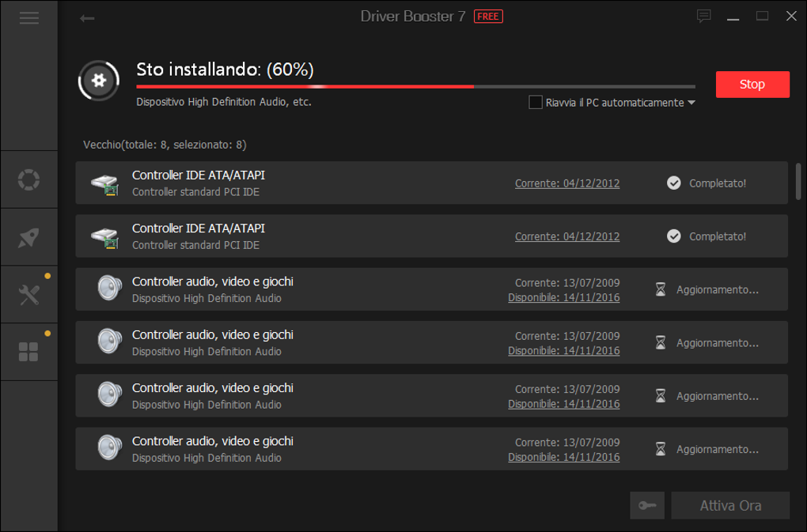
Task: Maximize the Driver Booster window
Action: pyautogui.click(x=762, y=17)
